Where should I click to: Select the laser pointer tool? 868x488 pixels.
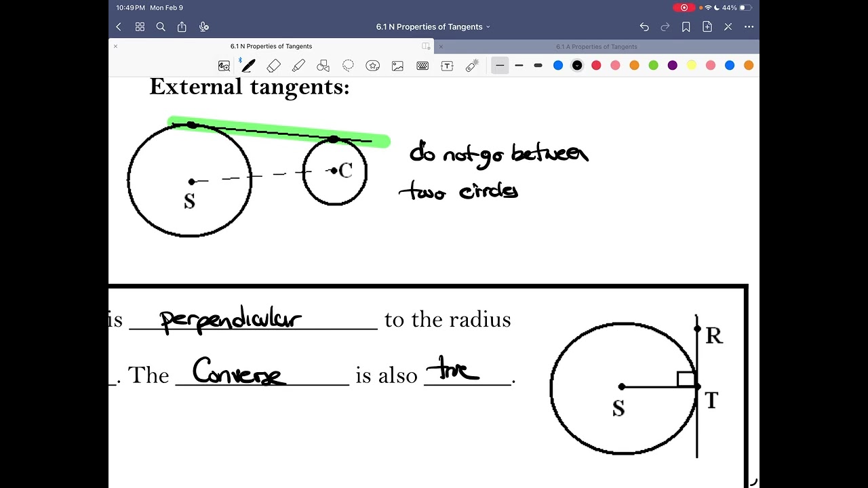472,66
